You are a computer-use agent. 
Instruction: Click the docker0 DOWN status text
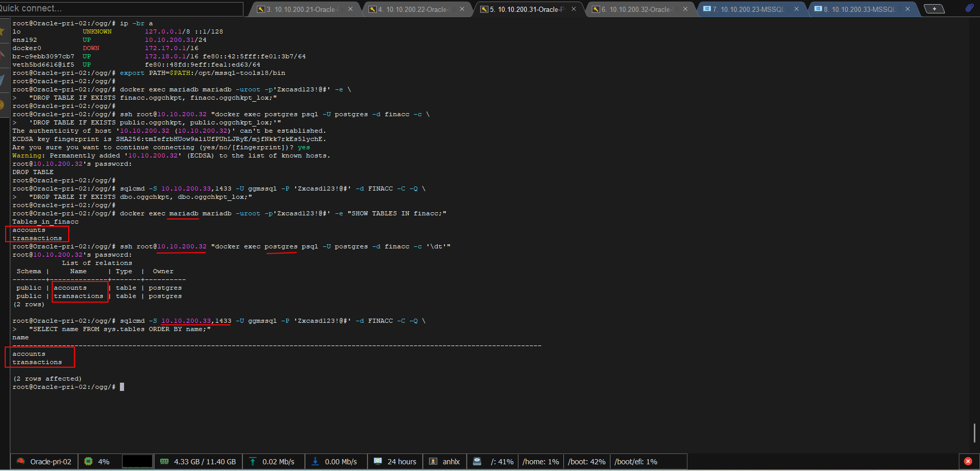coord(91,48)
